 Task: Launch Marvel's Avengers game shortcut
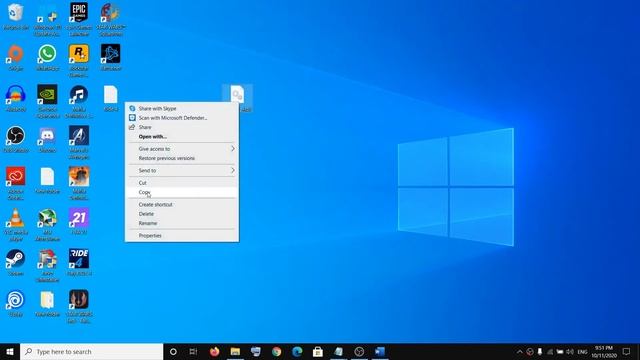click(x=79, y=142)
